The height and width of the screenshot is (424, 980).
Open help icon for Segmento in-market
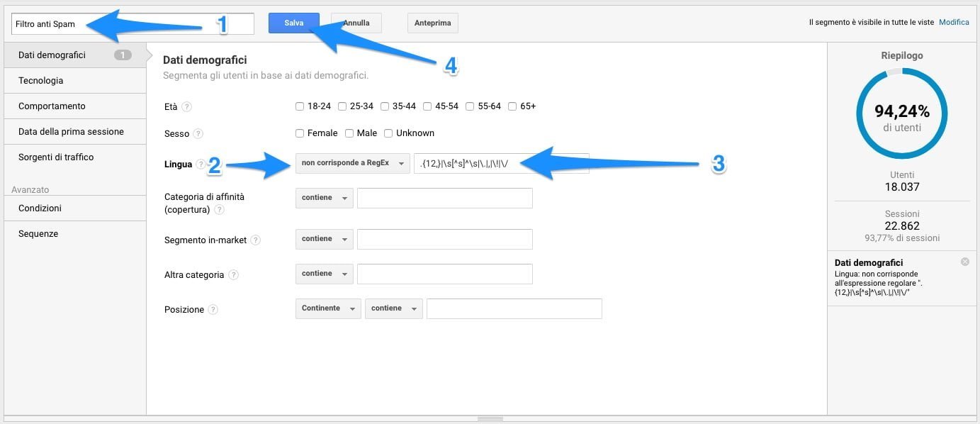pyautogui.click(x=255, y=240)
